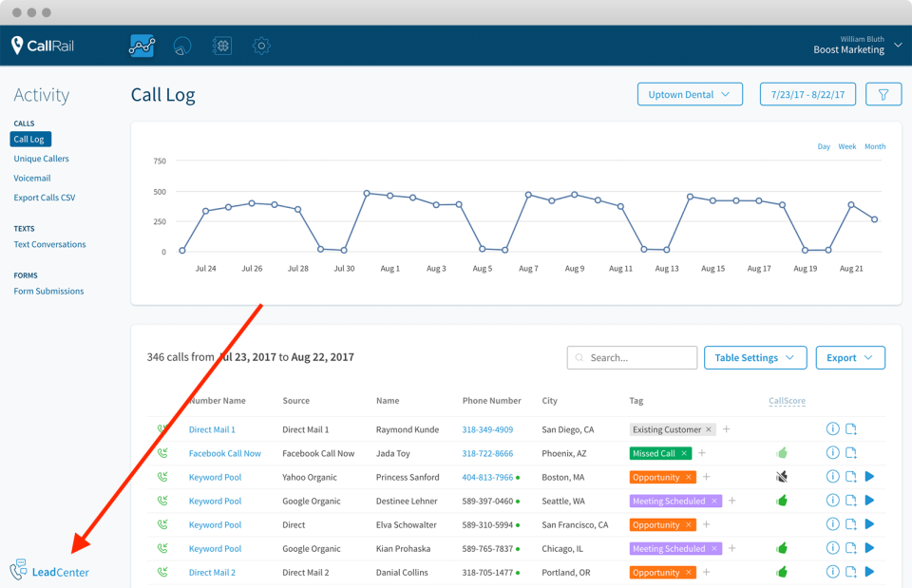Open call info for Raymond Kunde

[832, 428]
